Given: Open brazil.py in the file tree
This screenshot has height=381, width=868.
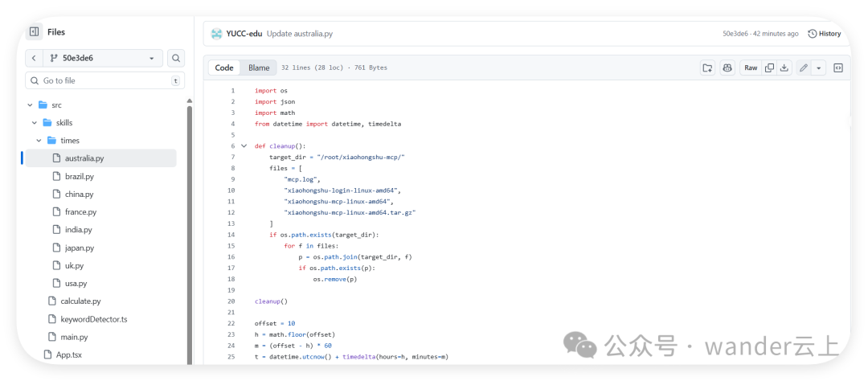Looking at the screenshot, I should 80,176.
